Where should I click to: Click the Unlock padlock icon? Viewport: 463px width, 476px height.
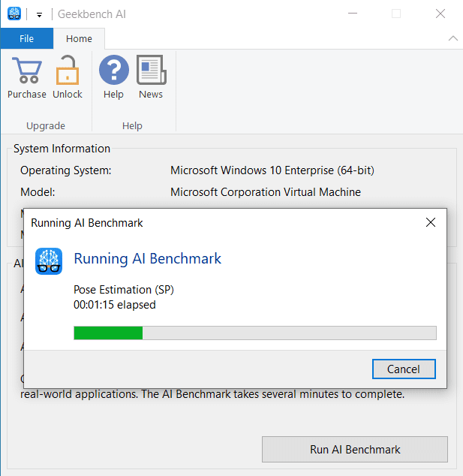pyautogui.click(x=68, y=70)
